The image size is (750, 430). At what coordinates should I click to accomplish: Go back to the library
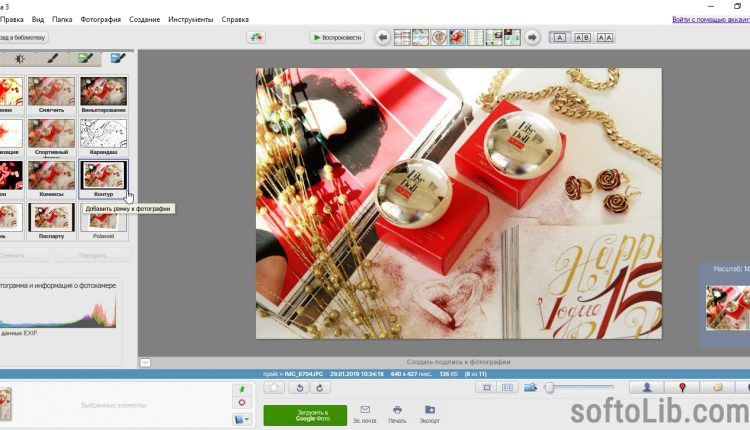click(23, 37)
